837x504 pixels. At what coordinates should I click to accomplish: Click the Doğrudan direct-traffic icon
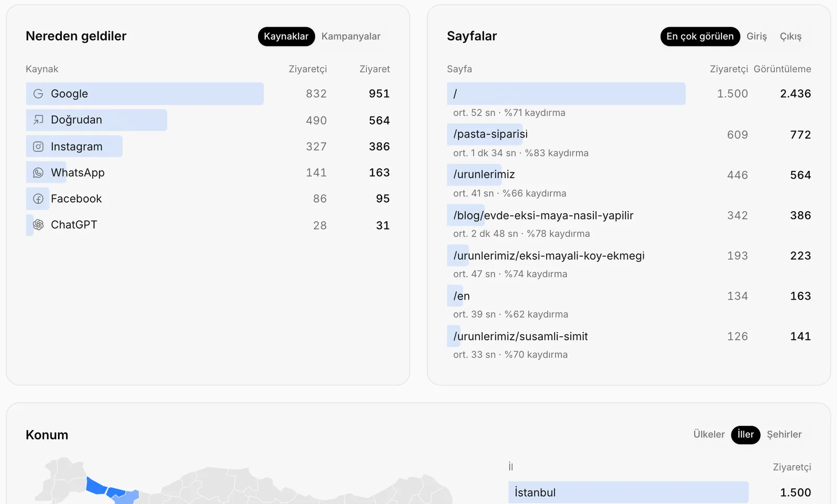tap(38, 120)
